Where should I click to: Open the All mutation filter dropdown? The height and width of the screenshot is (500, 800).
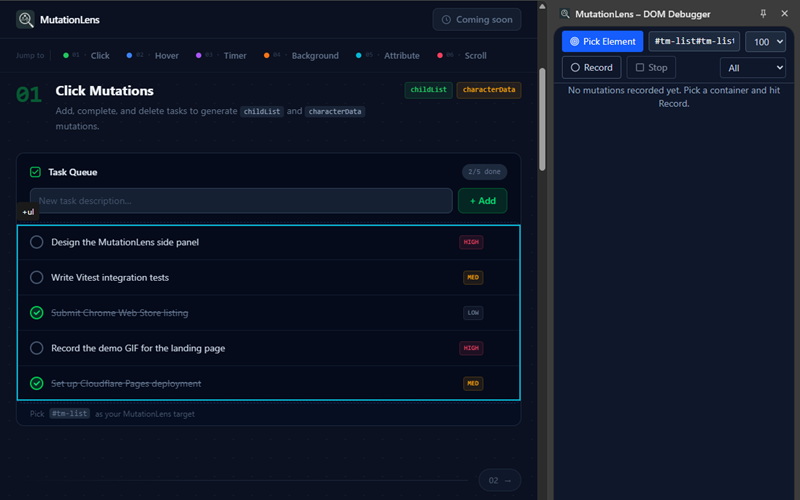click(x=753, y=68)
